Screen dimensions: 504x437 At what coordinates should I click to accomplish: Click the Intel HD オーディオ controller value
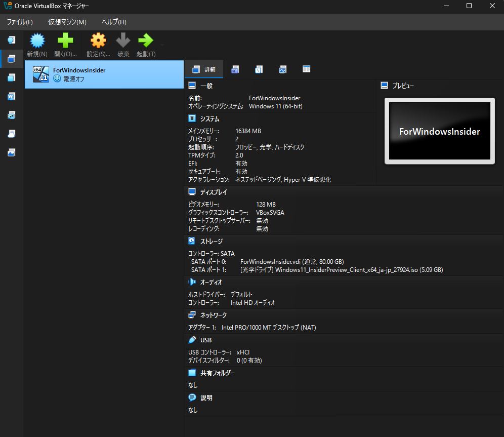point(253,303)
